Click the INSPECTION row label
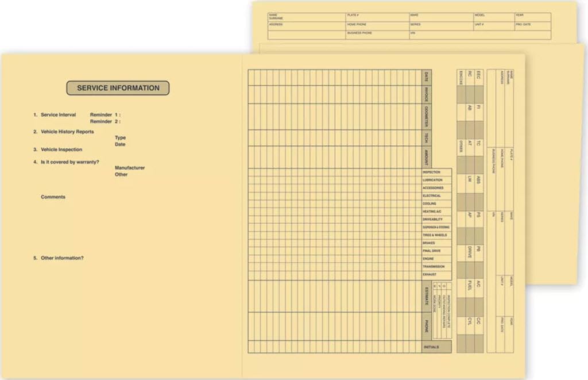This screenshot has width=588, height=380. coord(436,172)
